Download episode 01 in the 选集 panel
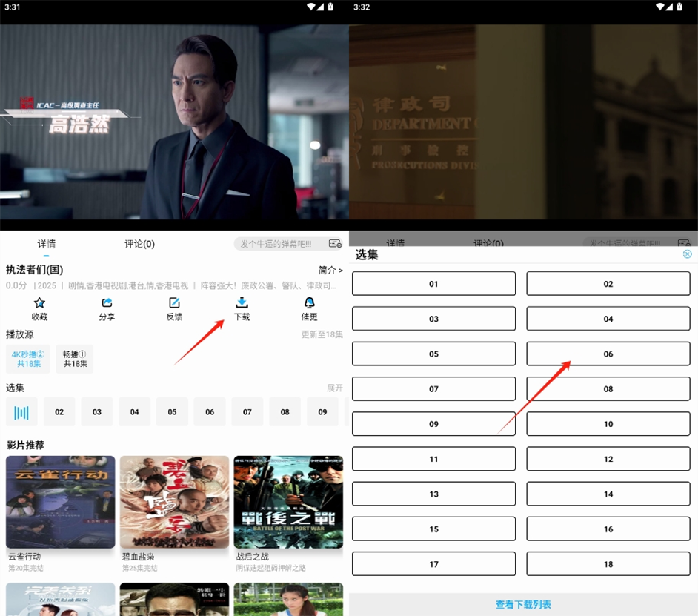The image size is (698, 616). coord(434,284)
